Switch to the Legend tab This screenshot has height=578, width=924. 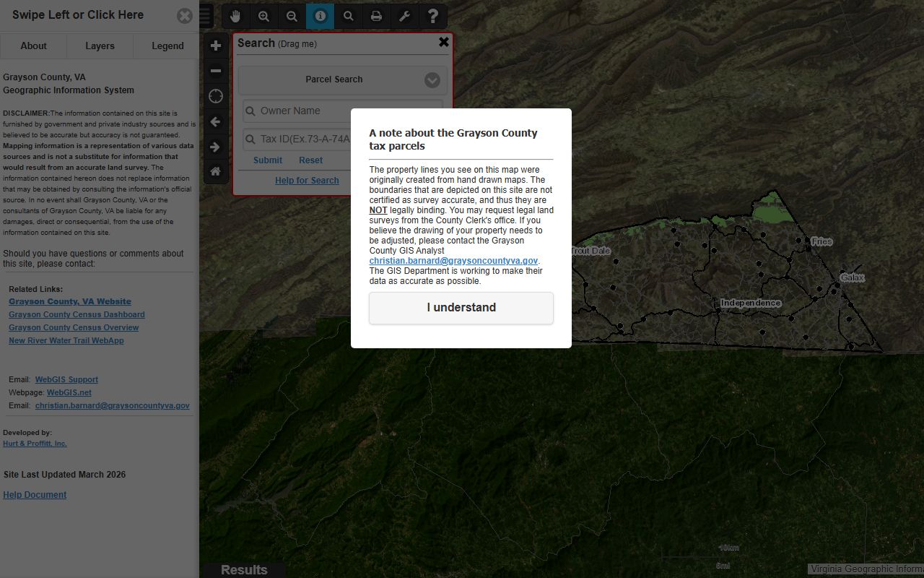[167, 46]
